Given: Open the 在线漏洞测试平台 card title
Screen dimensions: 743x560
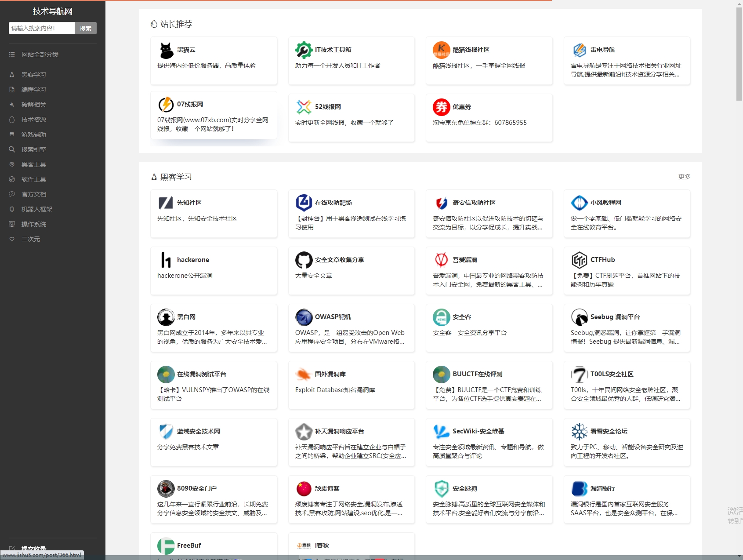Looking at the screenshot, I should (202, 375).
